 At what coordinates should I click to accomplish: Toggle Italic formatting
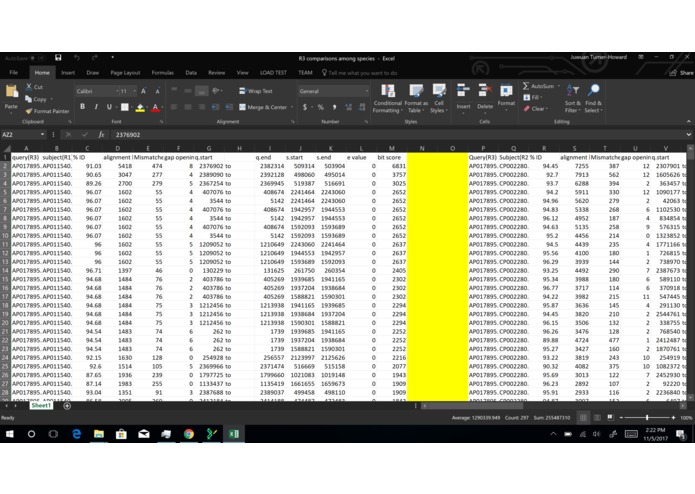[x=96, y=107]
